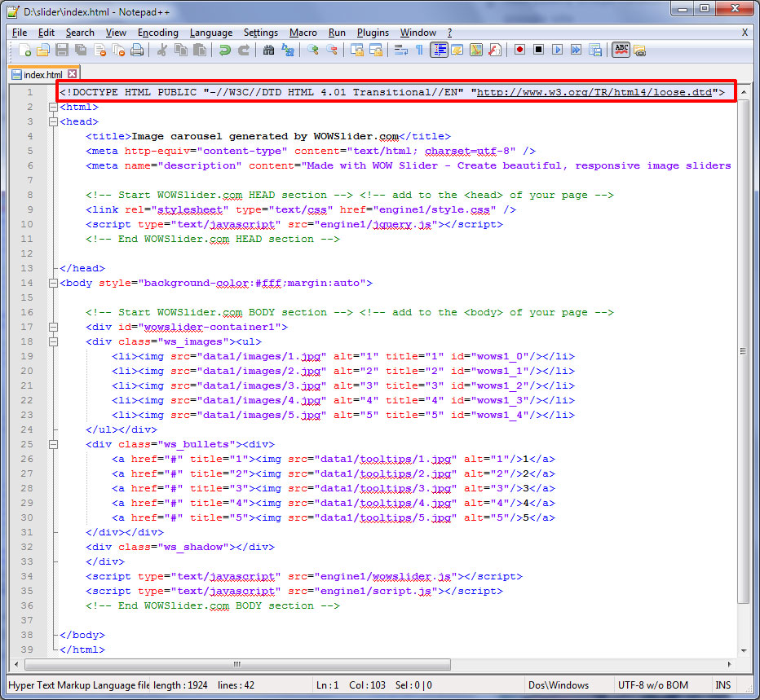Click the vertical scrollbar thumb

[x=744, y=351]
